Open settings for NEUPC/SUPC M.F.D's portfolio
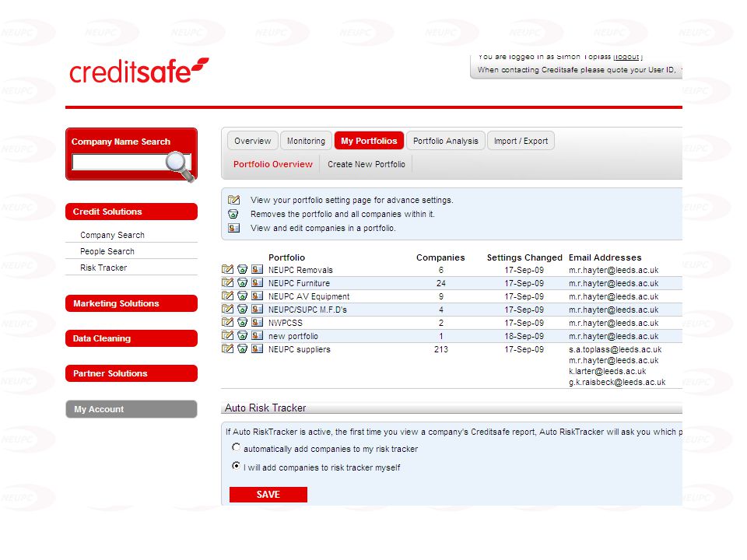The height and width of the screenshot is (560, 747). (x=228, y=309)
